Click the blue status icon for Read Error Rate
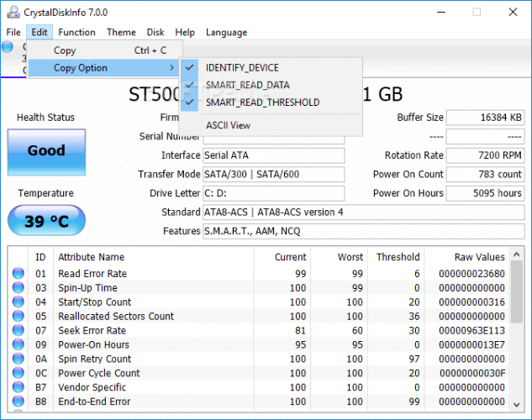Screen dimensions: 532x420 click(18, 274)
